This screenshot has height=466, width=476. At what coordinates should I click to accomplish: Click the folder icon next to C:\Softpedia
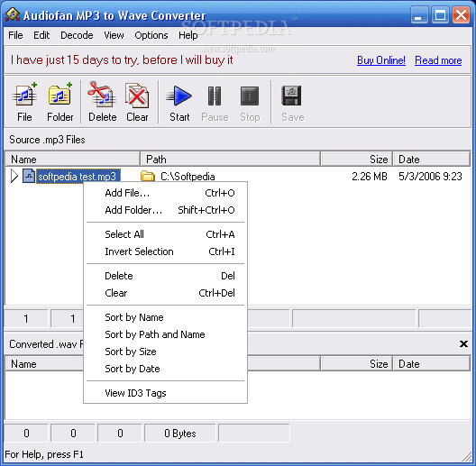(148, 177)
